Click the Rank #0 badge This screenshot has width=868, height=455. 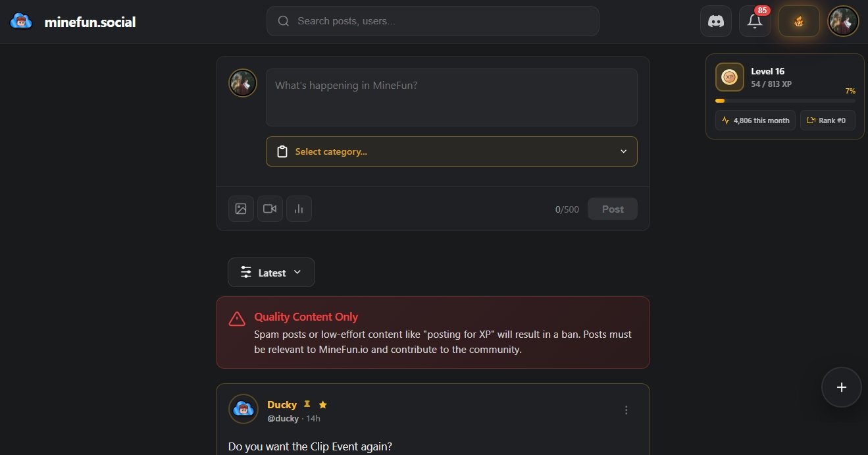pyautogui.click(x=827, y=120)
